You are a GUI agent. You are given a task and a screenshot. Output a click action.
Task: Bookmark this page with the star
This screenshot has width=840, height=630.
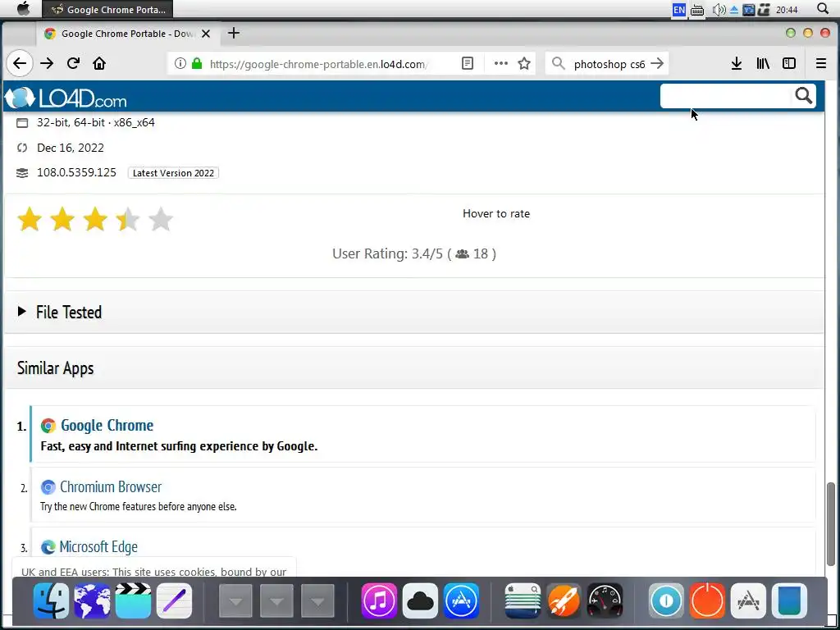pyautogui.click(x=524, y=64)
